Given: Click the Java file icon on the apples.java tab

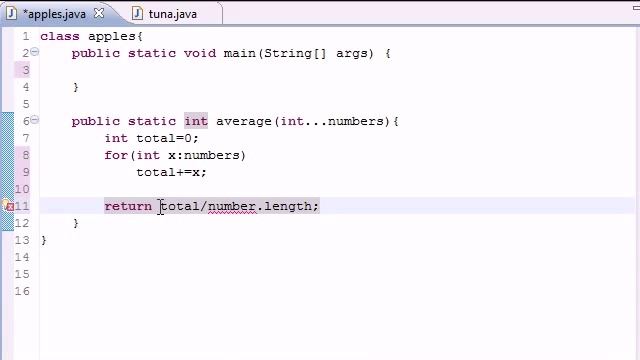Looking at the screenshot, I should tap(11, 13).
